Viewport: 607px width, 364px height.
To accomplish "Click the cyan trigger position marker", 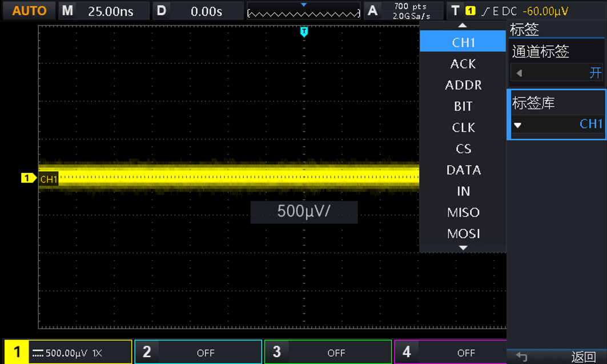I will tap(304, 31).
